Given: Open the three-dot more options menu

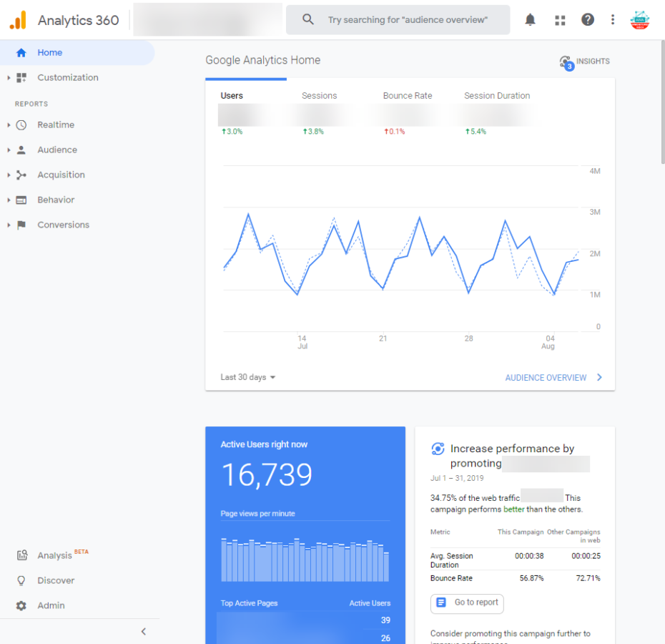Looking at the screenshot, I should 613,20.
